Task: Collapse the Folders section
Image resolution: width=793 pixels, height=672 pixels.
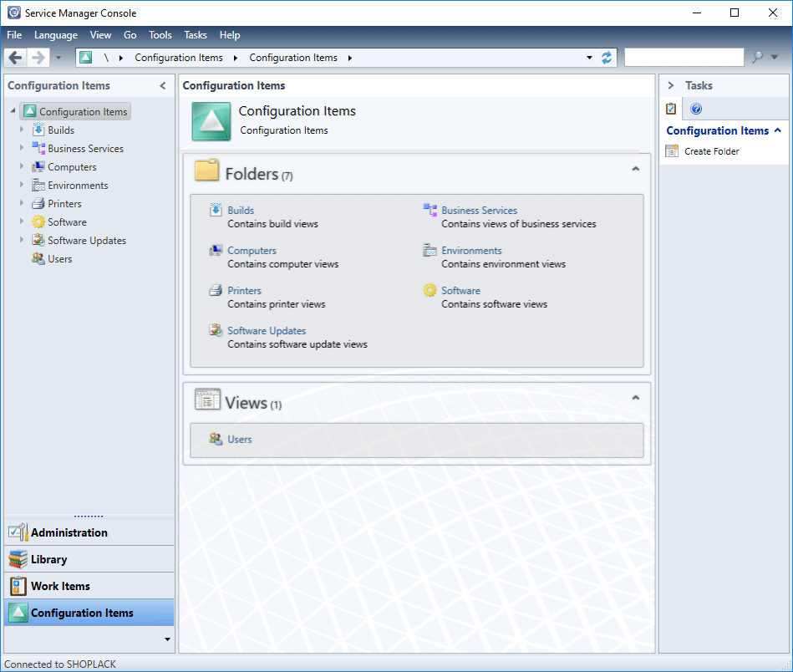Action: click(x=636, y=169)
